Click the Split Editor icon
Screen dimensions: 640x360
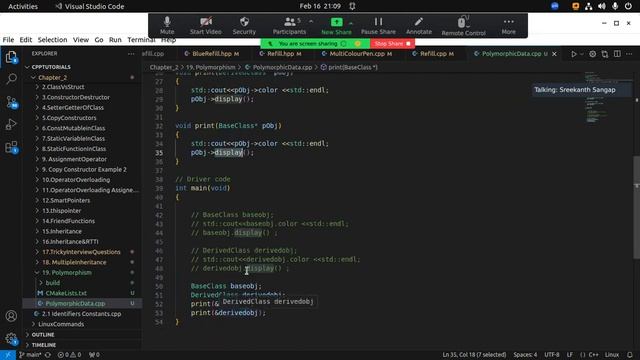617,54
